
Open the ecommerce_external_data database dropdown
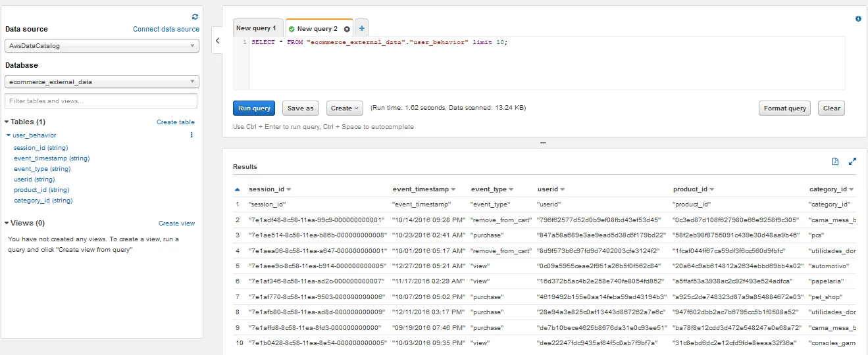[101, 82]
